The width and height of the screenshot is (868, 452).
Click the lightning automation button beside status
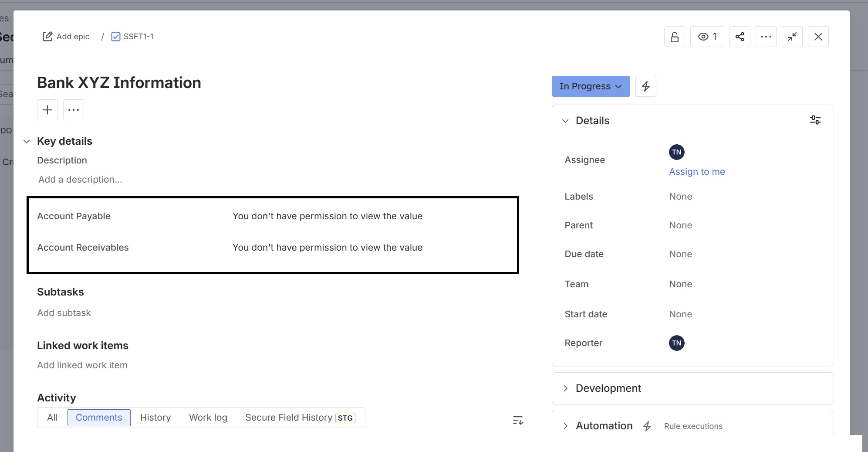(645, 86)
